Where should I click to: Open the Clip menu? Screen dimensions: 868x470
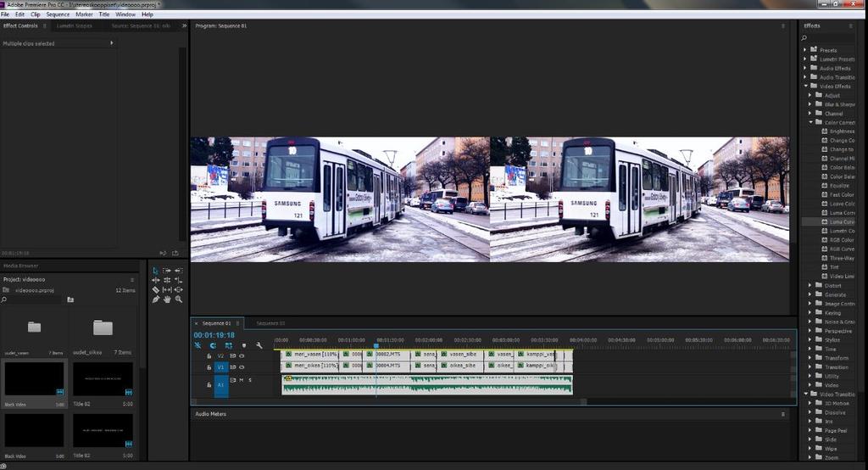click(36, 14)
